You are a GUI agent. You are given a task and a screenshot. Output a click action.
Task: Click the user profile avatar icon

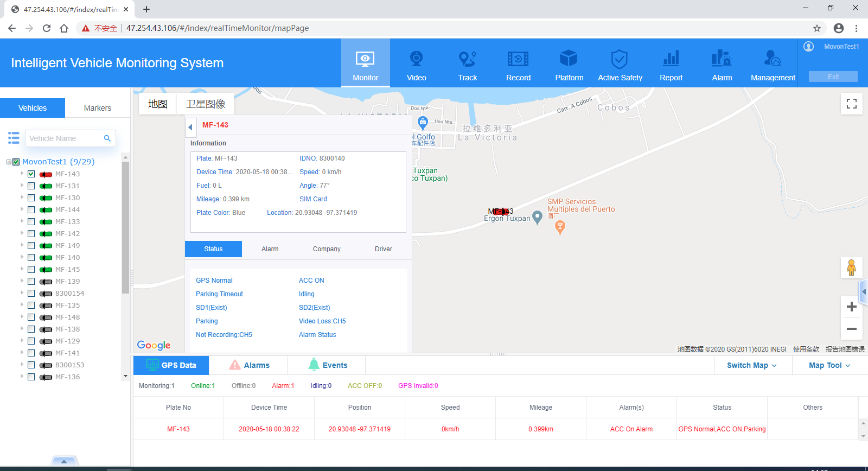coord(809,47)
